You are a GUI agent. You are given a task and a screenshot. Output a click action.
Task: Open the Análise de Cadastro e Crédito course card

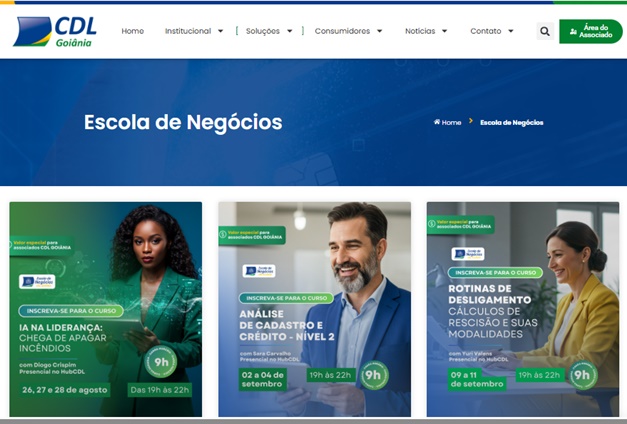pos(314,309)
